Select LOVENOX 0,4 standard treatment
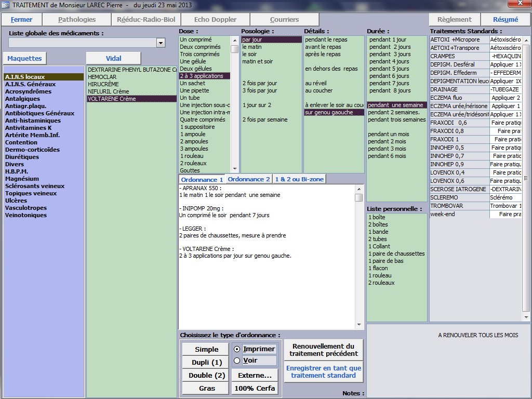Screen dimensions: 532x399 pyautogui.click(x=447, y=172)
